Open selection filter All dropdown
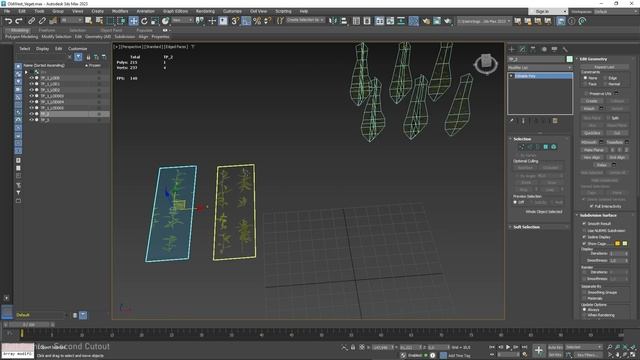This screenshot has height=360, width=640. 71,20
